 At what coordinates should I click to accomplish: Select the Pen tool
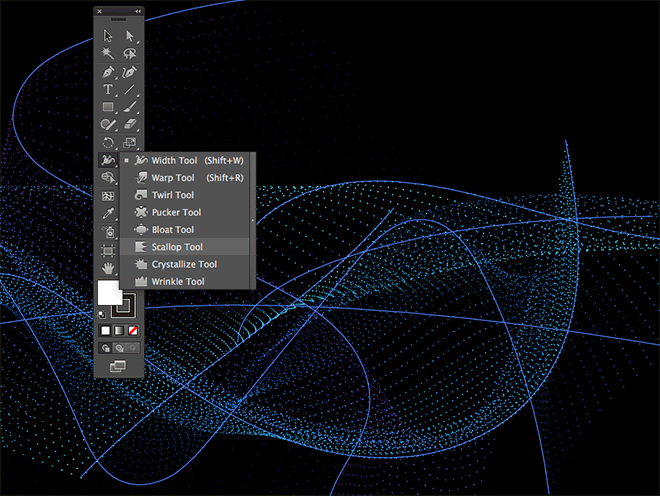tap(108, 72)
